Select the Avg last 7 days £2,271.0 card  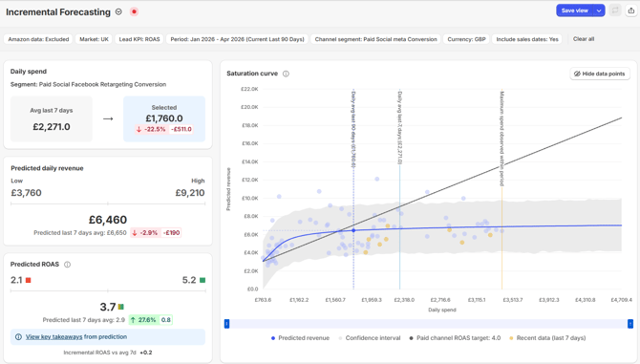(52, 118)
